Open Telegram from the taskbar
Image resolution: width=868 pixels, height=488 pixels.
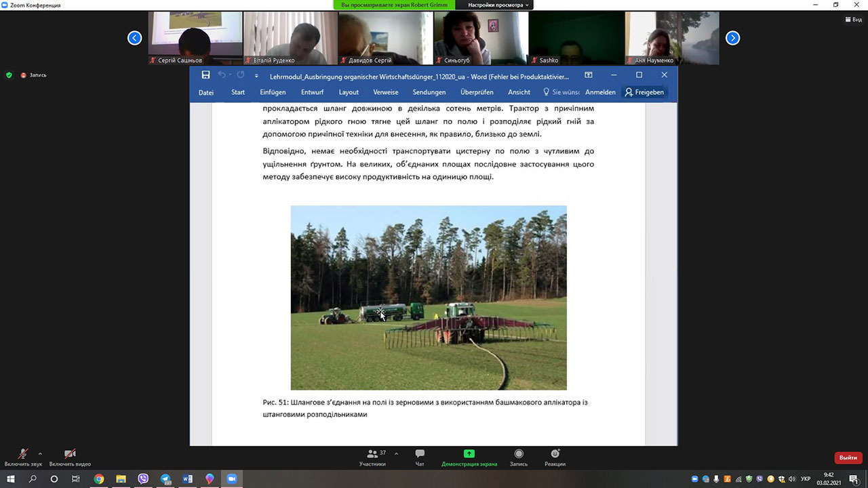coord(165,479)
